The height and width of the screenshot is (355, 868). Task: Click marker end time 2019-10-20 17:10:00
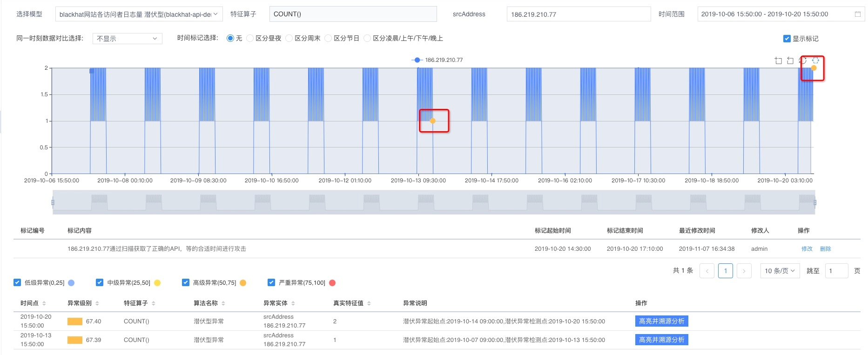coord(635,249)
